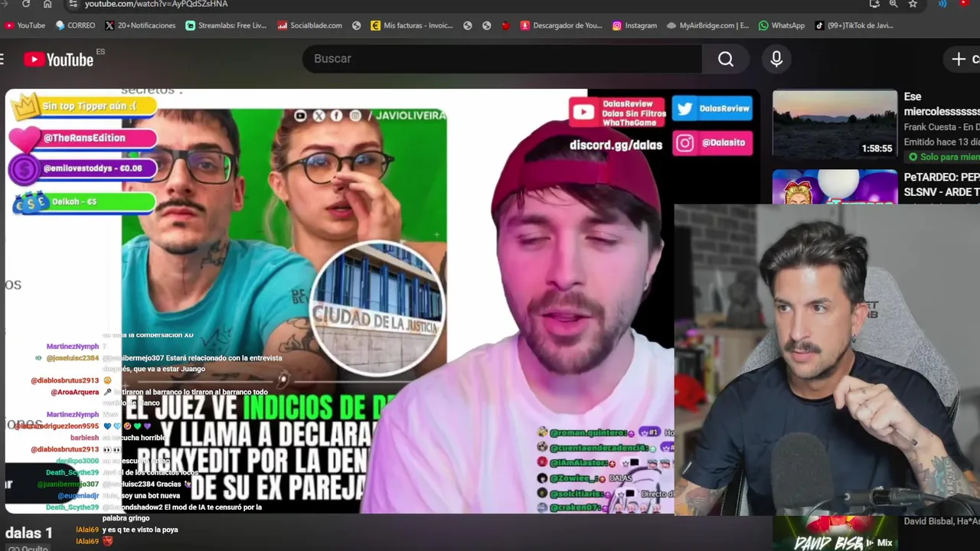Open the X 20+Notificaciones bookmark

pos(140,25)
